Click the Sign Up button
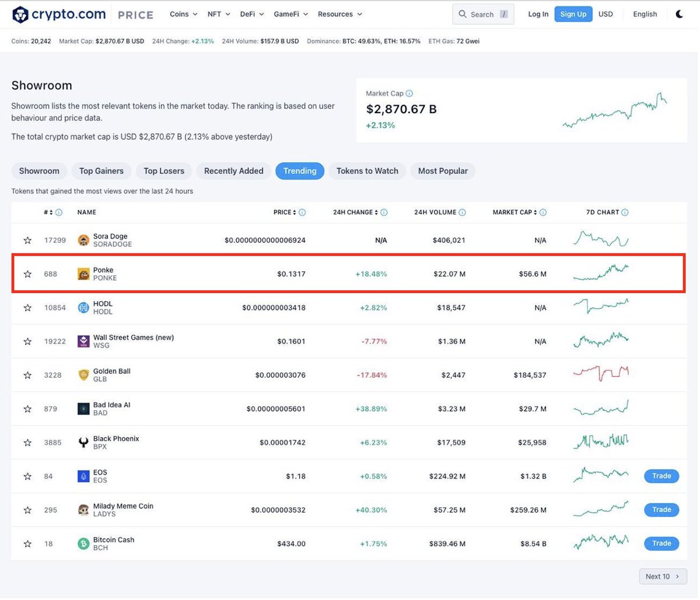The image size is (700, 600). point(573,14)
